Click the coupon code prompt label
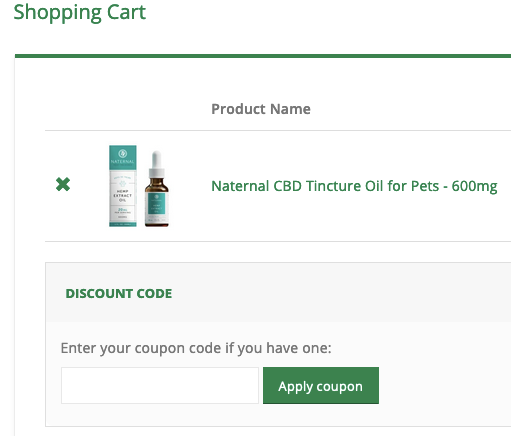The height and width of the screenshot is (436, 511). (196, 348)
